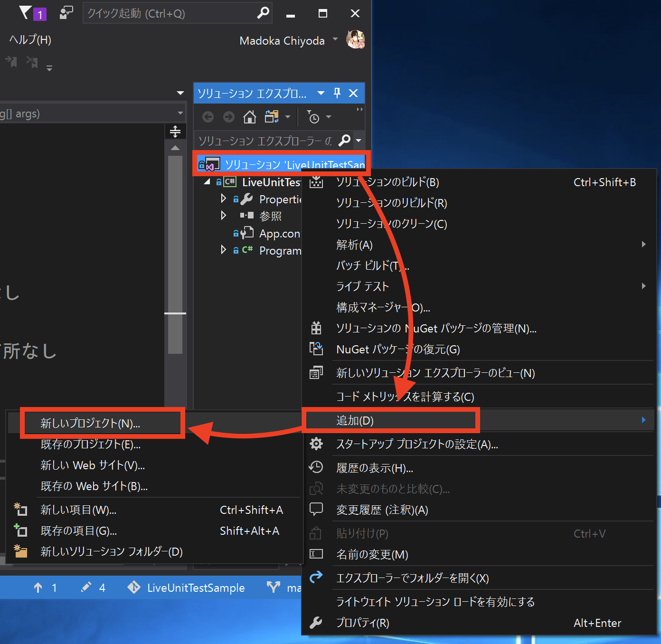The height and width of the screenshot is (644, 661).
Task: Open the 解析(A) submenu
Action: (x=479, y=245)
